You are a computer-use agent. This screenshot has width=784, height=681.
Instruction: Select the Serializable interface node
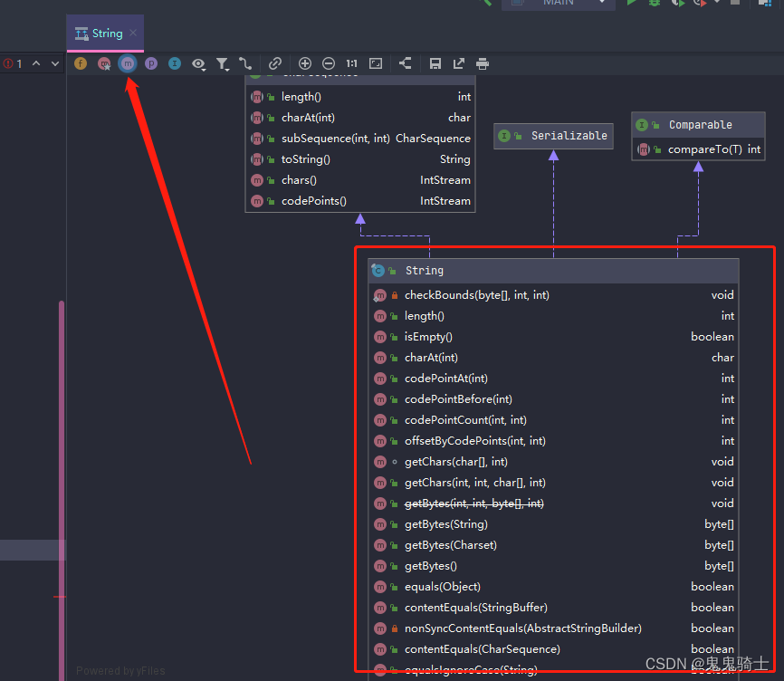[552, 136]
